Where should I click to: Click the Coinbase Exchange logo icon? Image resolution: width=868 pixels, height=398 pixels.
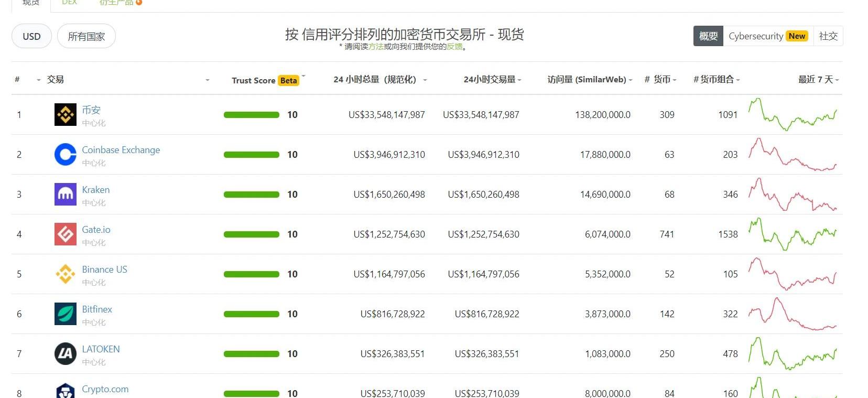pos(66,155)
